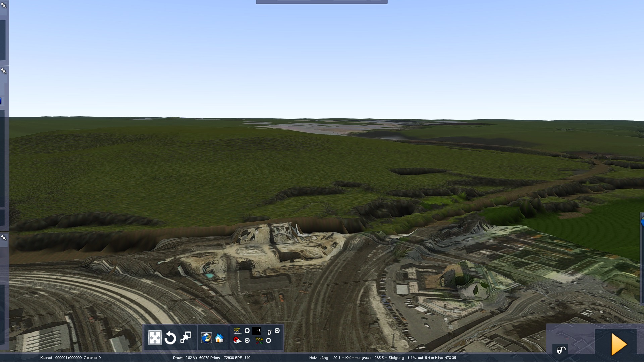The image size is (644, 362).
Task: Select the Move tool with four arrows
Action: point(155,338)
